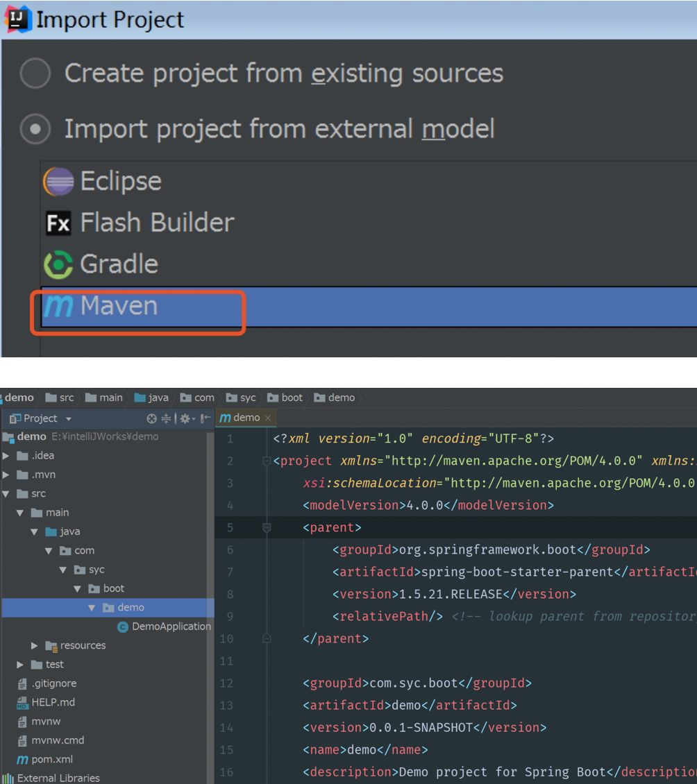The height and width of the screenshot is (784, 697).
Task: Collapse the java source folder
Action: pyautogui.click(x=34, y=531)
